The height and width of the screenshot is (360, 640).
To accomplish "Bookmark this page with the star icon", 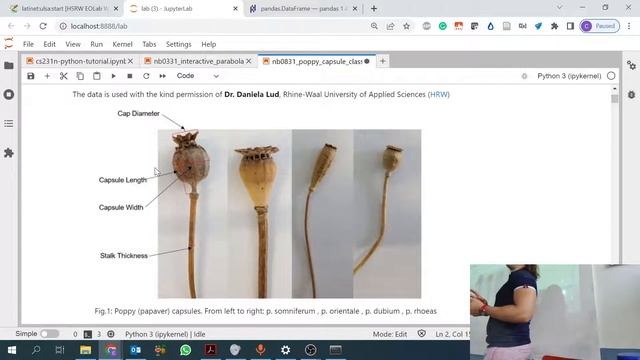I will point(407,26).
